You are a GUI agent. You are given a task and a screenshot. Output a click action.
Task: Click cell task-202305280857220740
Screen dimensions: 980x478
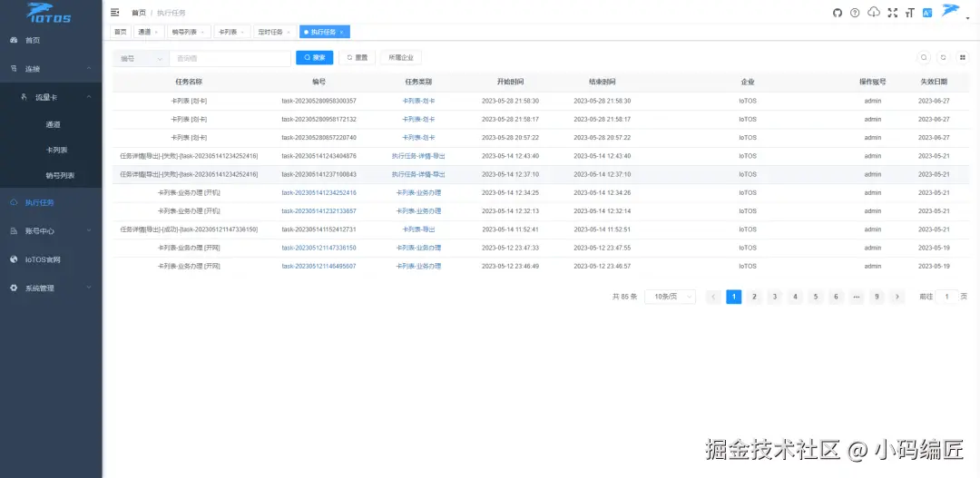click(318, 138)
